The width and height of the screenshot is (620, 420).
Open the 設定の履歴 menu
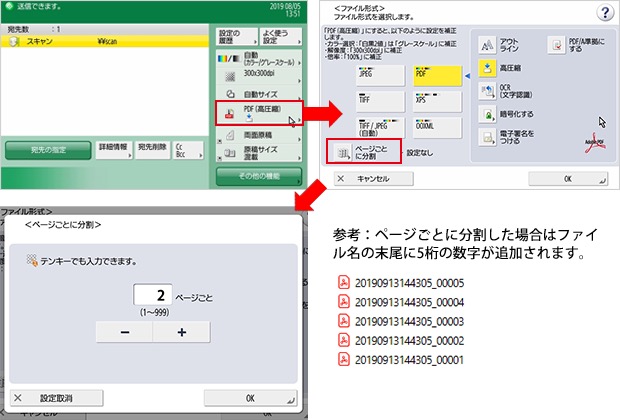click(x=233, y=37)
